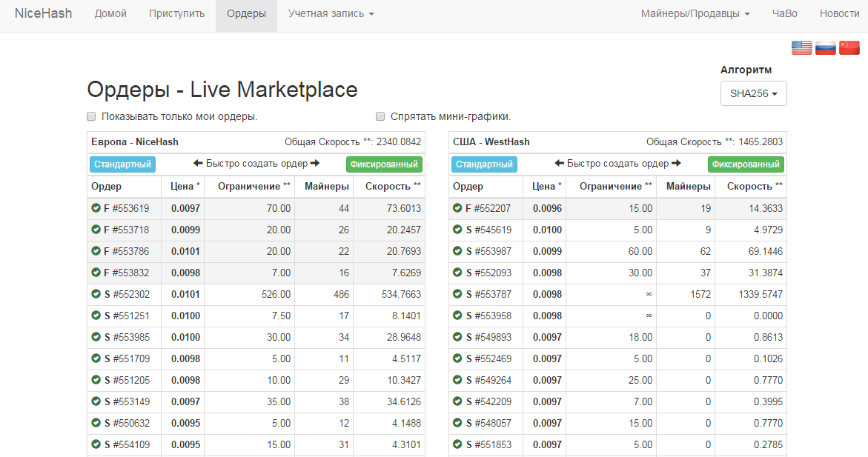
Task: Click status check icon for order #552302
Action: click(x=96, y=295)
